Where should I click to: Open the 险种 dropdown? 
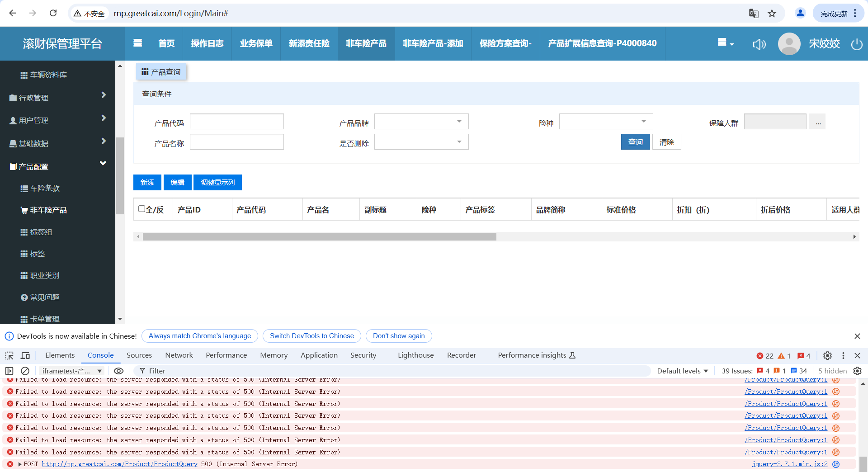[x=605, y=122]
